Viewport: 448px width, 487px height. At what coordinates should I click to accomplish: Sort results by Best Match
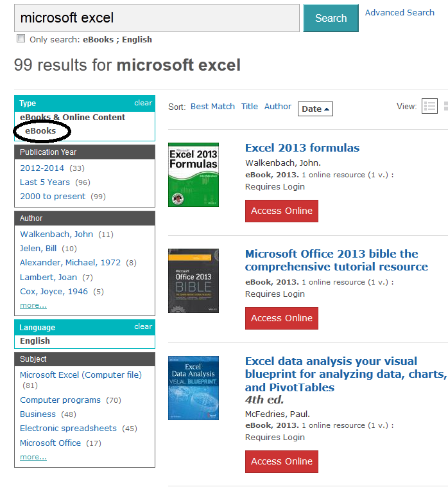(212, 107)
